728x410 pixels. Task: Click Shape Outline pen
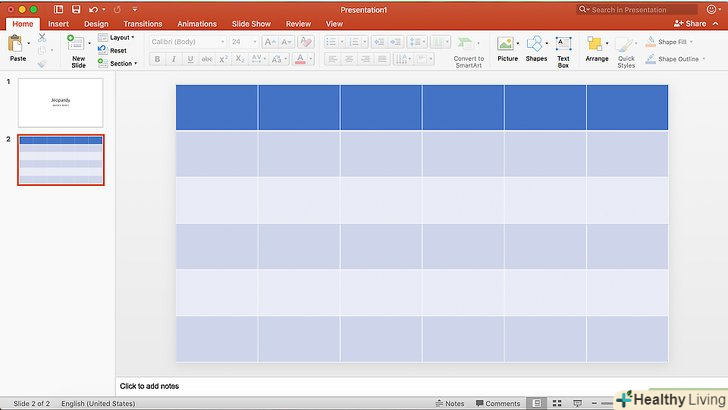(x=650, y=59)
